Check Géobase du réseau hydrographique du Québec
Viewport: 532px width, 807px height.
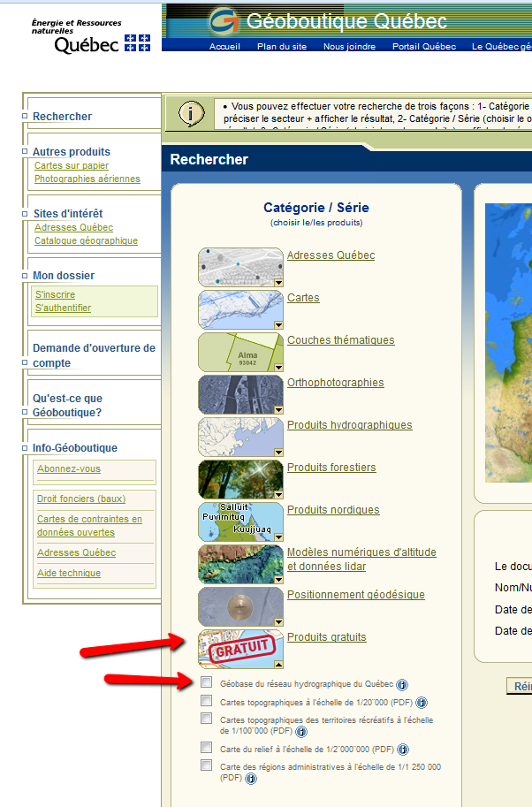click(x=206, y=682)
